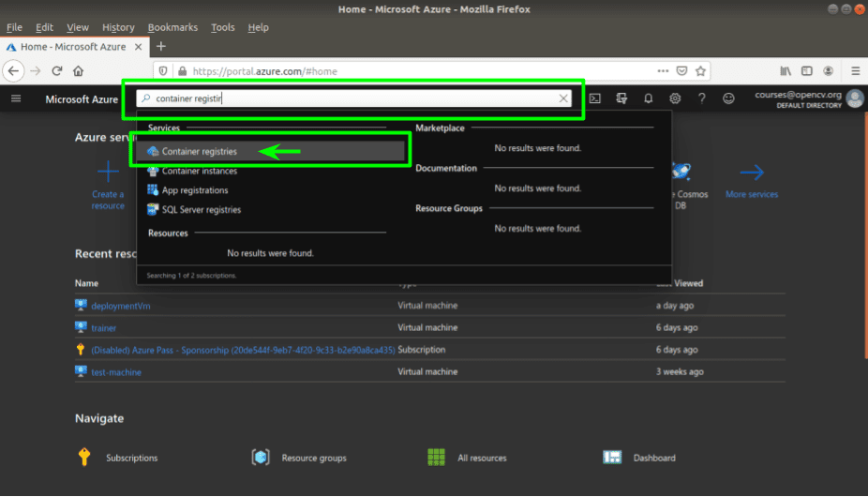Bookmark this page with star

[701, 71]
